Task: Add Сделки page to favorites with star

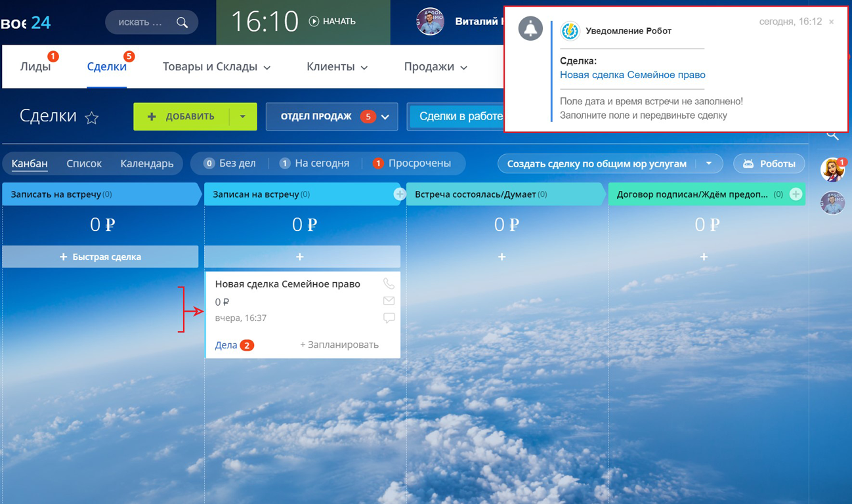Action: coord(92,117)
